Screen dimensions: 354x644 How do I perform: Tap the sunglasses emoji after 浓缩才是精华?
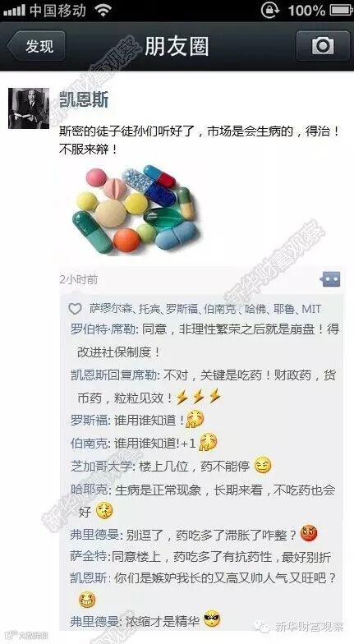(x=212, y=619)
